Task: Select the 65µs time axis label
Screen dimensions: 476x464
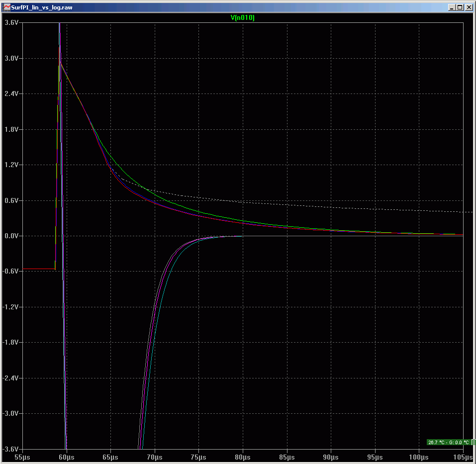Action: point(110,457)
